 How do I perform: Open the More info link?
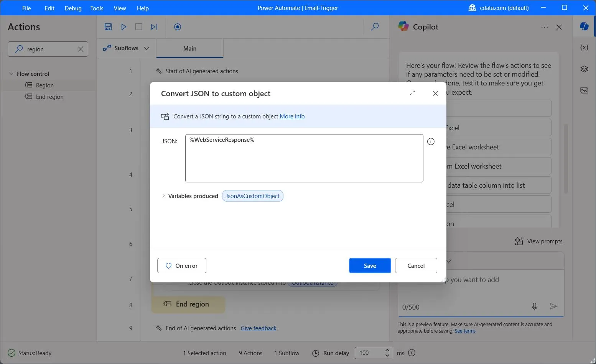(x=292, y=116)
